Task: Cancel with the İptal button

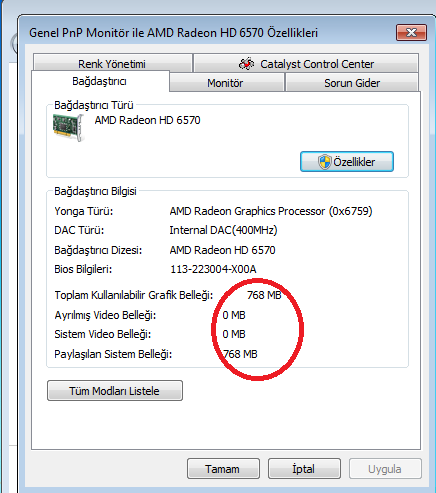Action: coord(304,469)
